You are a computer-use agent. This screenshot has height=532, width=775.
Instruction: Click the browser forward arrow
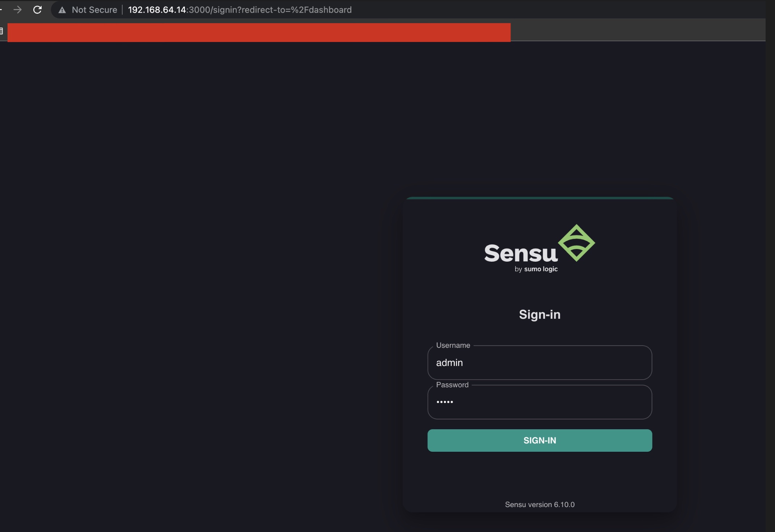(17, 10)
